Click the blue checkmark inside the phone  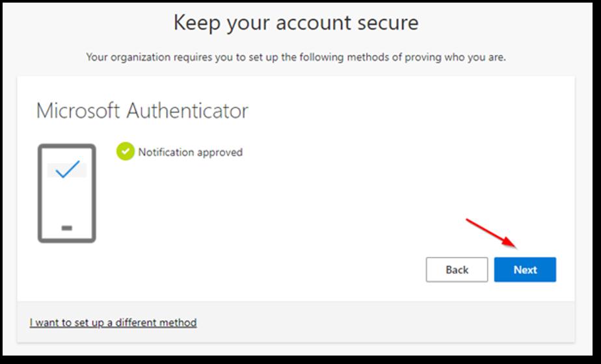pyautogui.click(x=68, y=169)
